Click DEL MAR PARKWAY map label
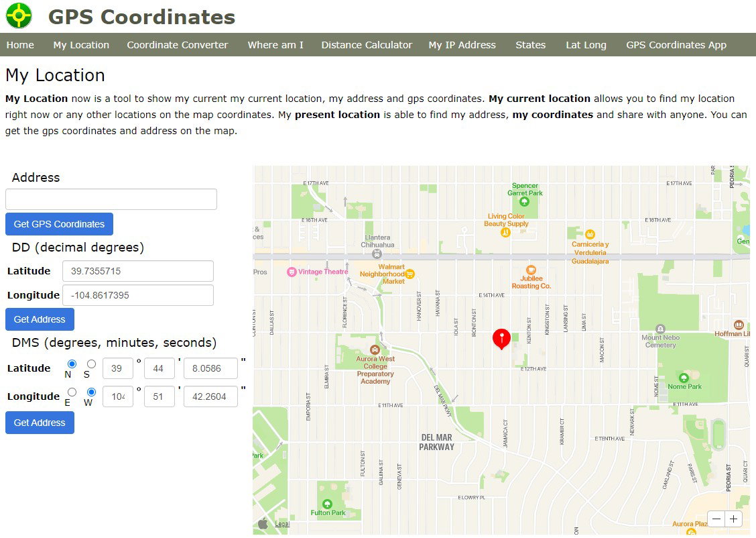The height and width of the screenshot is (538, 756). point(436,442)
